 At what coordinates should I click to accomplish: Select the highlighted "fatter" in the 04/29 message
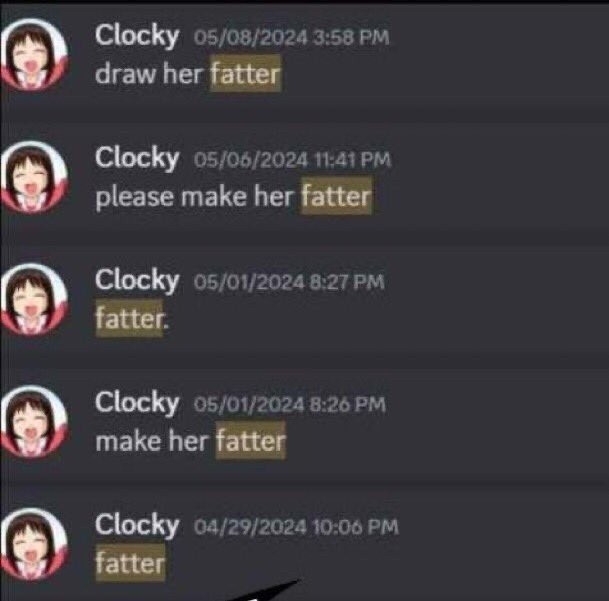pyautogui.click(x=130, y=563)
